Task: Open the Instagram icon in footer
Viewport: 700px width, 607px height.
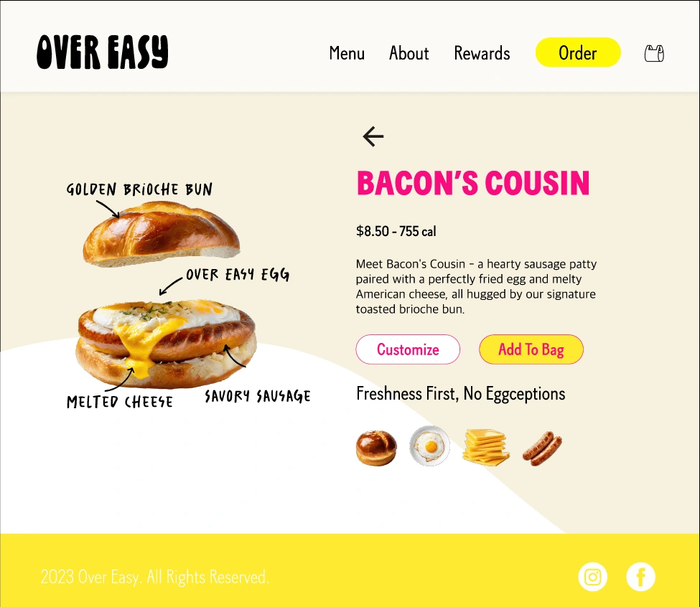Action: 592,577
